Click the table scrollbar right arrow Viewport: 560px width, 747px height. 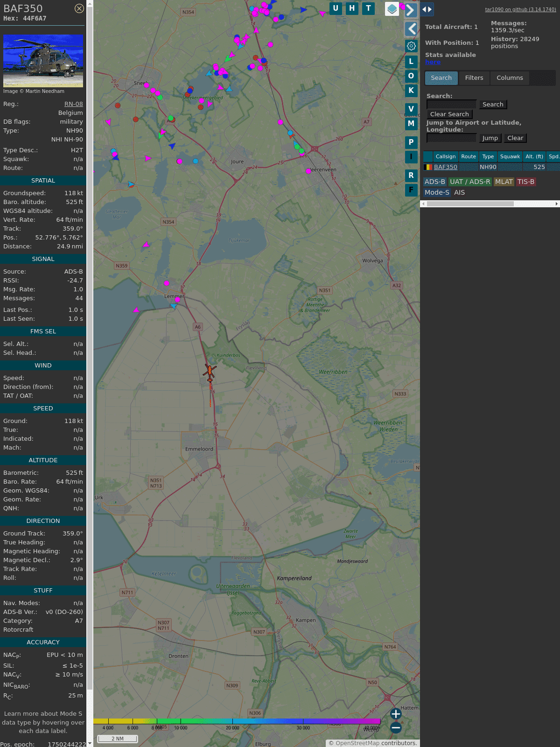(557, 204)
